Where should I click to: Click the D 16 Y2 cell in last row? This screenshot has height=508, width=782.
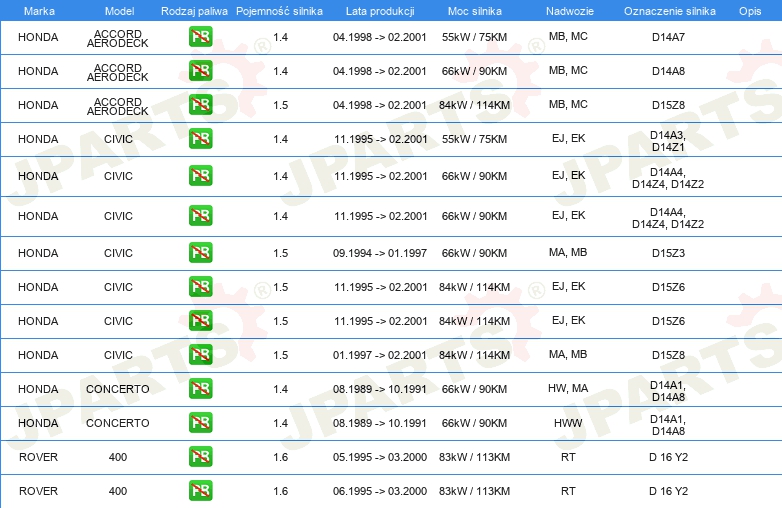pyautogui.click(x=668, y=491)
